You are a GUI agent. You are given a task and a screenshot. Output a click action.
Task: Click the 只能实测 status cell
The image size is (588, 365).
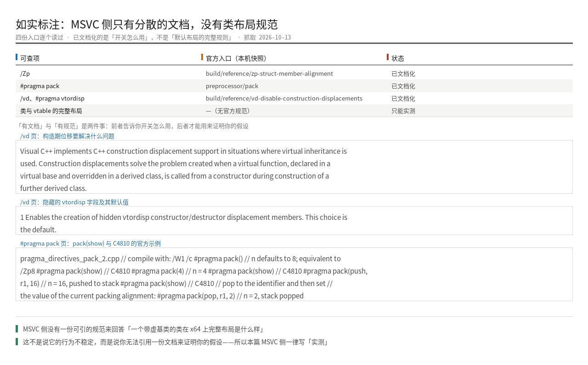pos(403,111)
